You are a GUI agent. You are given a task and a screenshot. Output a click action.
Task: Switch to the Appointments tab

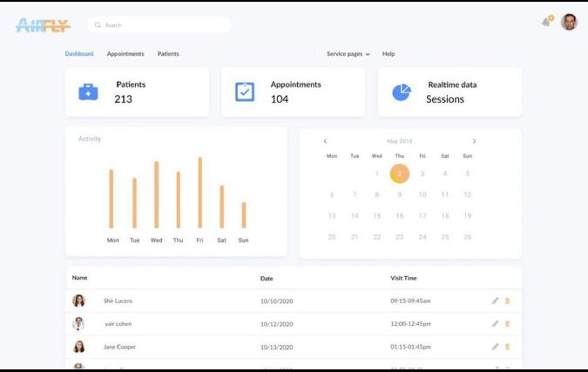[x=125, y=54]
